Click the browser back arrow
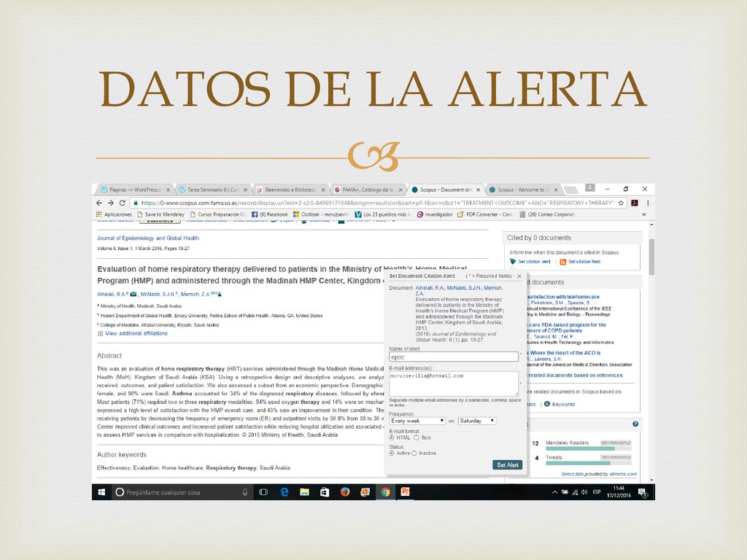 [99, 203]
